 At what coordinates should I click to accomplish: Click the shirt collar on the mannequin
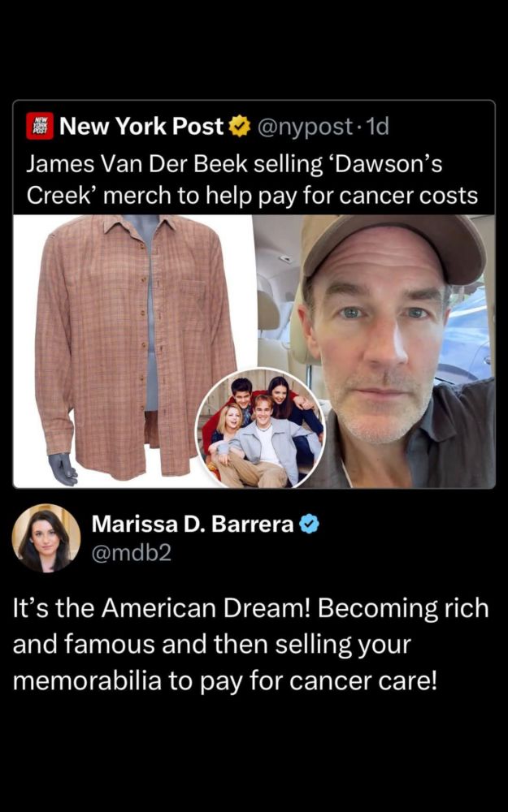[x=140, y=226]
